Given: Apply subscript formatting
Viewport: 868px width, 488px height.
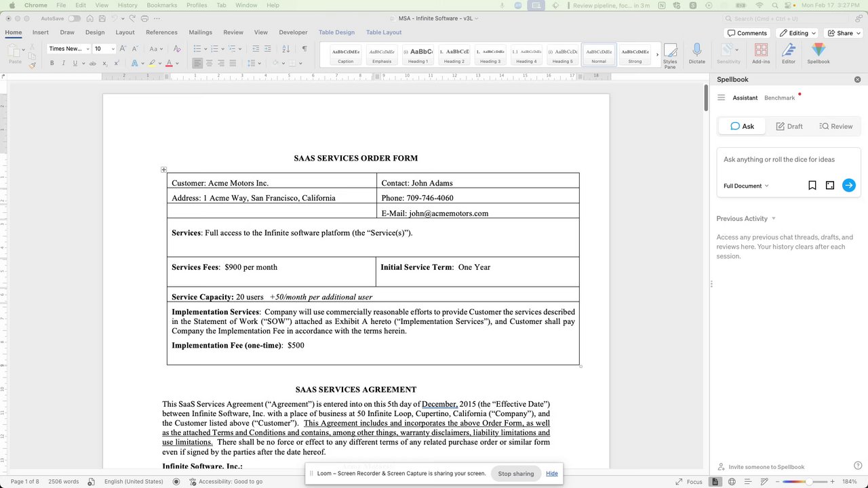Looking at the screenshot, I should [105, 63].
